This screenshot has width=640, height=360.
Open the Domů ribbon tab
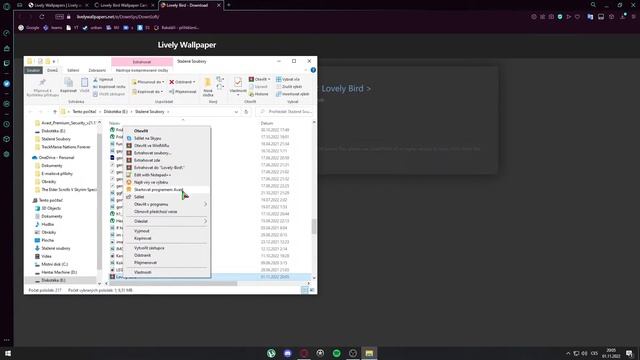tap(52, 70)
